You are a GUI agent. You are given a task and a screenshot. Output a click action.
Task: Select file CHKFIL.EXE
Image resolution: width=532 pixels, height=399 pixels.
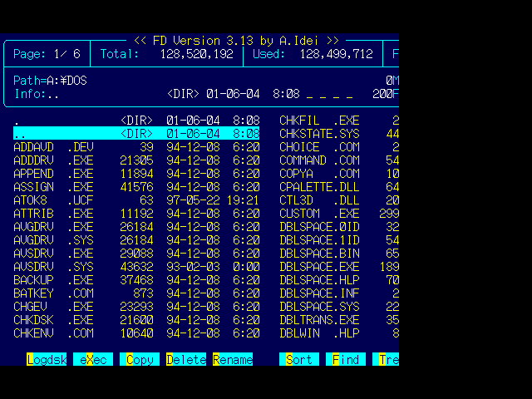(x=339, y=120)
